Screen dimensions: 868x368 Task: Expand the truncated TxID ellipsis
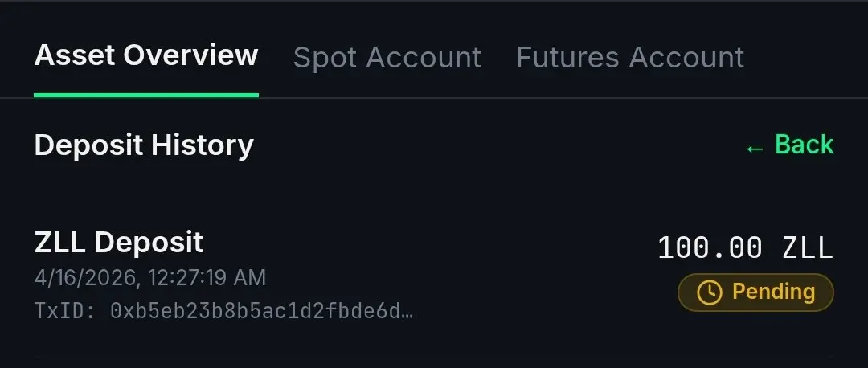[x=407, y=312]
